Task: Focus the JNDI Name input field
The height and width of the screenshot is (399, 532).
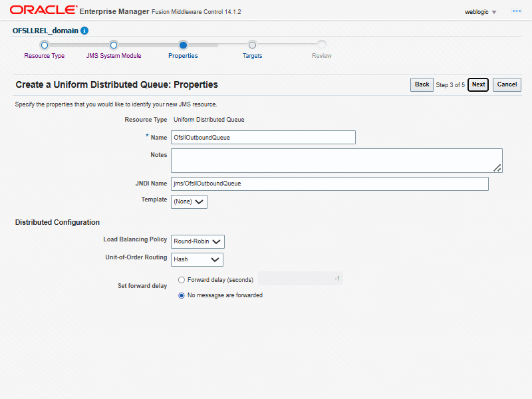Action: (329, 184)
